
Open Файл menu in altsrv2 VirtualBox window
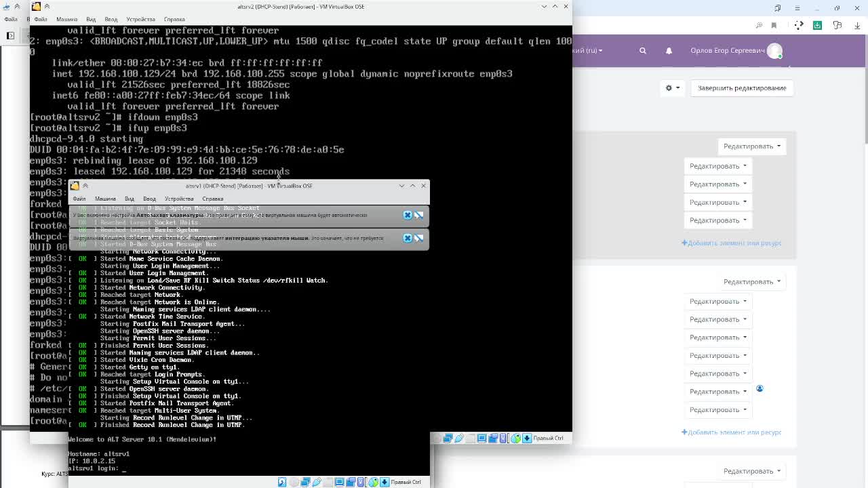point(41,19)
